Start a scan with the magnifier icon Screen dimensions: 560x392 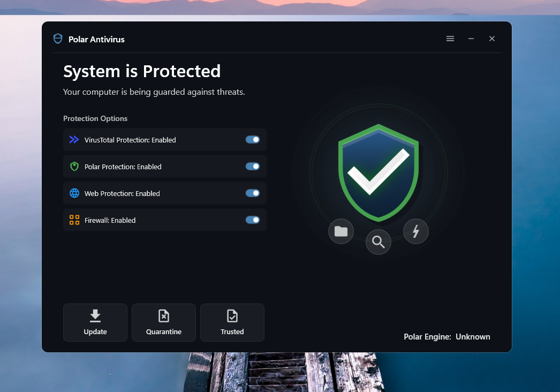[379, 243]
